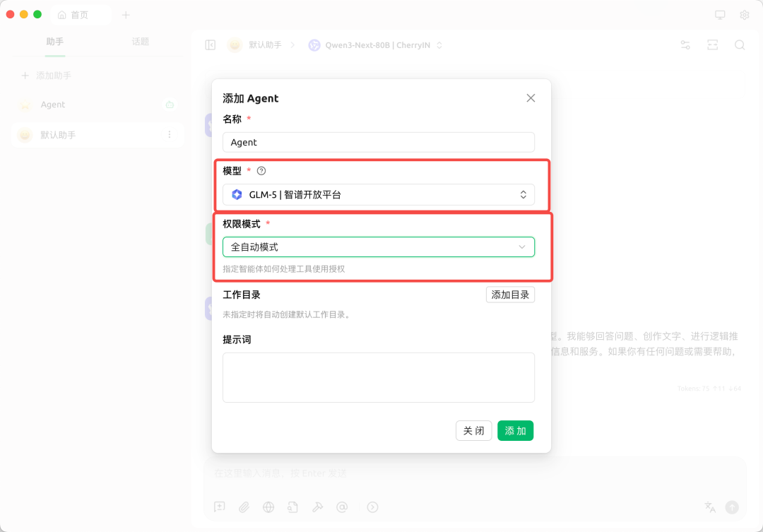This screenshot has width=763, height=532.
Task: Click the 添加目录 button
Action: [510, 295]
